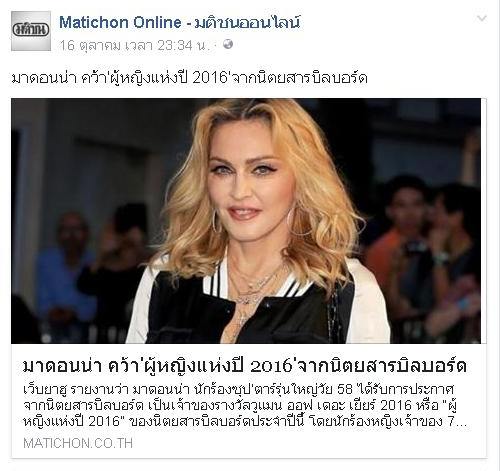Click the white card area beside MATICHON.CO.TH

click(307, 443)
